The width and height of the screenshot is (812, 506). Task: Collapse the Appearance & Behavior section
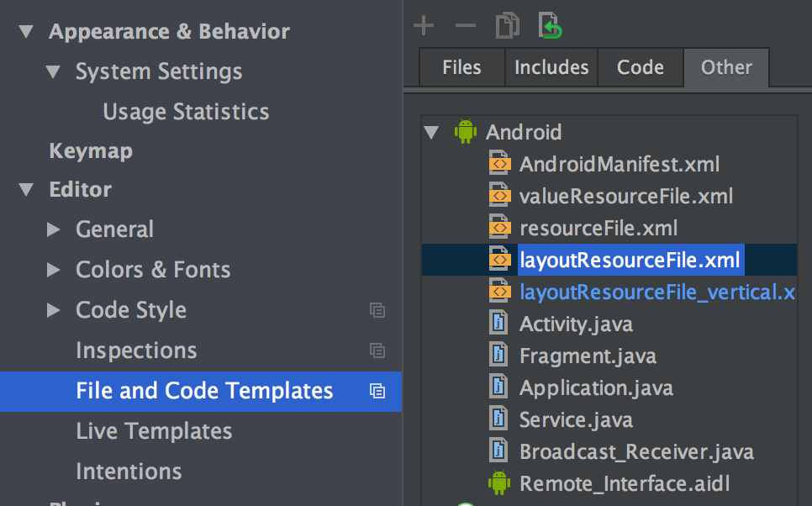pyautogui.click(x=26, y=31)
